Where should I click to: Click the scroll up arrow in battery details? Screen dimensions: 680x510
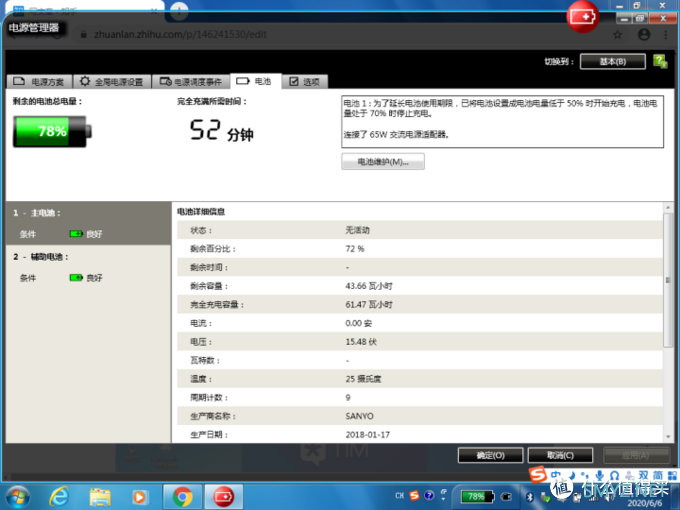(x=668, y=209)
